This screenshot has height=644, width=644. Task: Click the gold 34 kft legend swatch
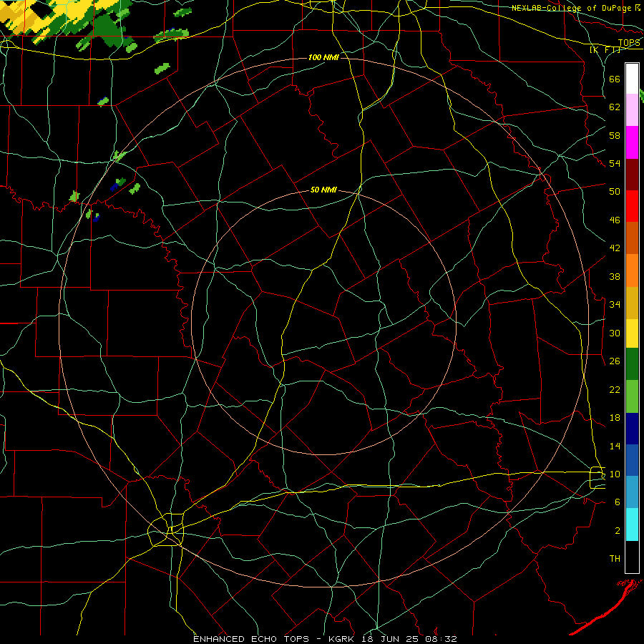pos(632,303)
